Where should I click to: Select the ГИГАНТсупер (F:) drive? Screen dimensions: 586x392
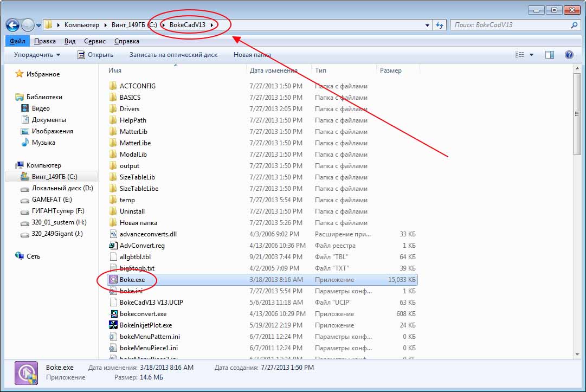point(58,211)
